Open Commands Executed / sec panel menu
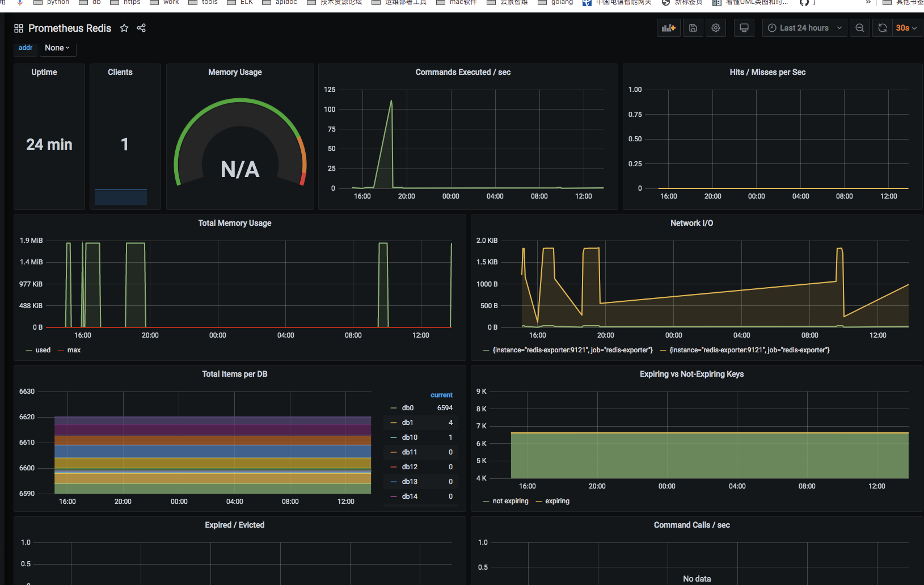 point(463,72)
